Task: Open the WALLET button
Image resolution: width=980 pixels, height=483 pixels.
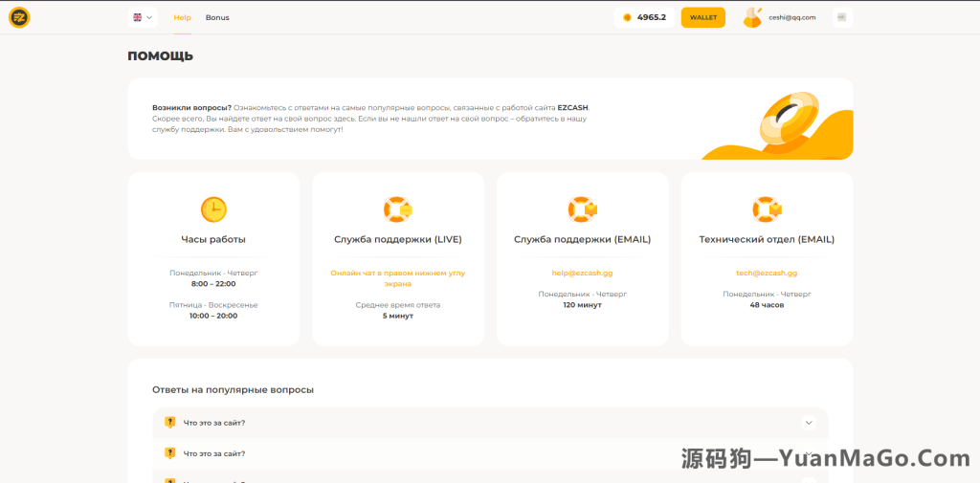Action: click(703, 17)
